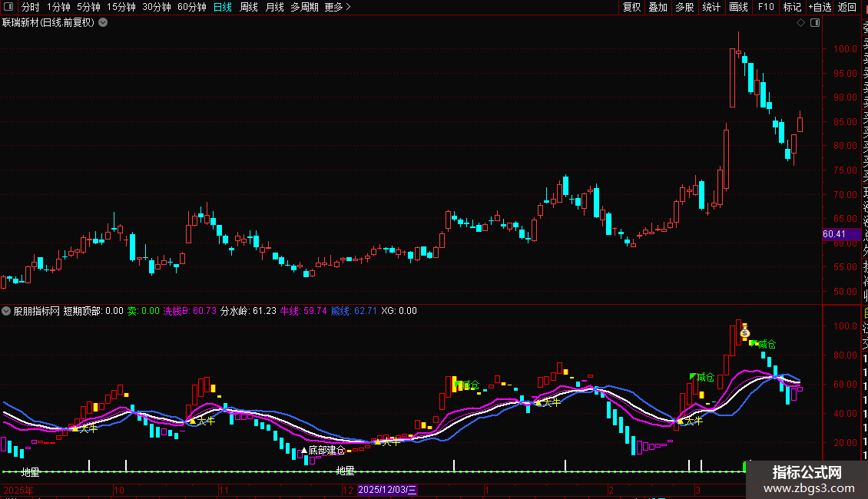Click the 2025年 label on time axis
This screenshot has height=499, width=868.
coord(18,490)
